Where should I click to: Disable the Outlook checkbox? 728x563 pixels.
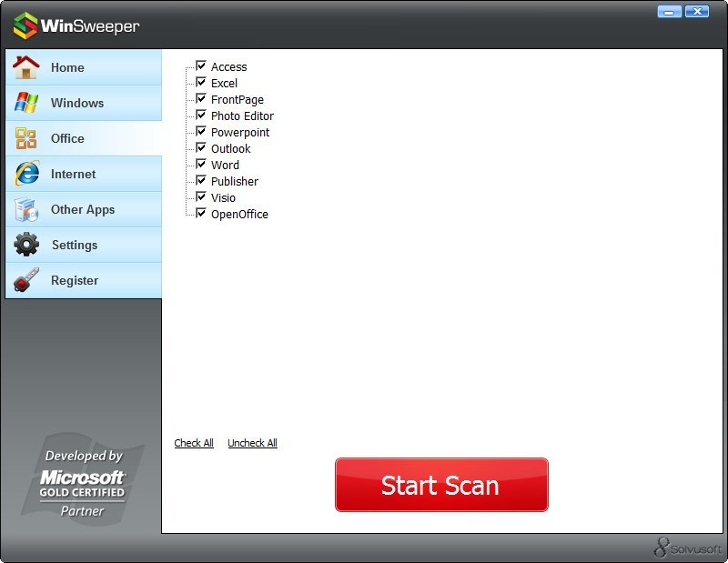pos(201,147)
